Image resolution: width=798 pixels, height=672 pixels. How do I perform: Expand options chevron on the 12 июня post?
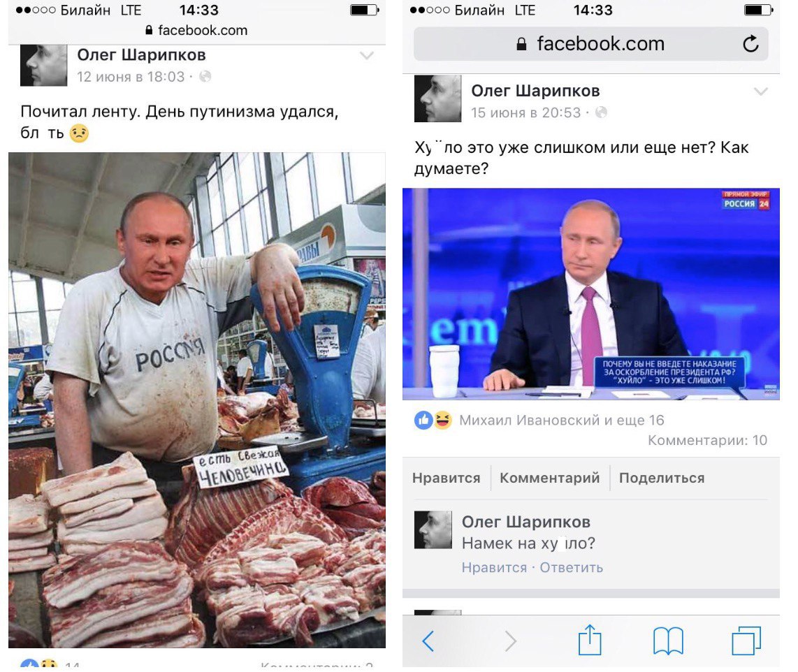point(366,55)
